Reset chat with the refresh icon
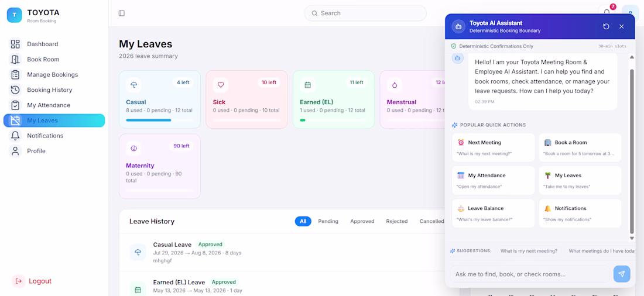This screenshot has height=296, width=644. [606, 27]
